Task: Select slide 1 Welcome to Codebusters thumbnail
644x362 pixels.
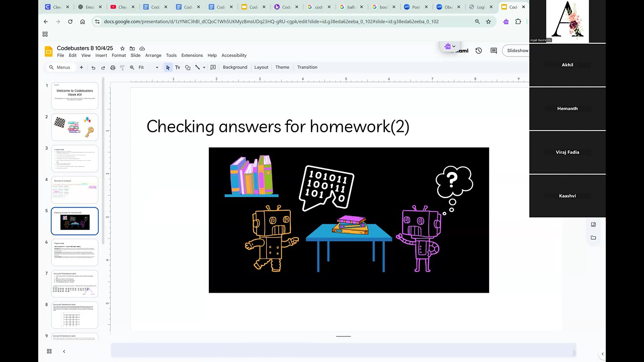Action: [x=74, y=96]
